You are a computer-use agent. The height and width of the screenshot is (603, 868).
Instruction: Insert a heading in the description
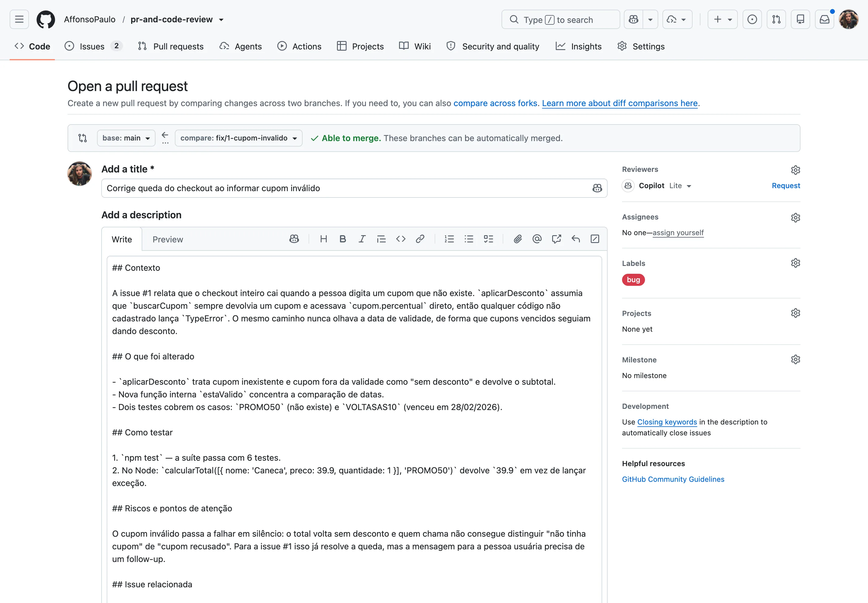tap(323, 239)
